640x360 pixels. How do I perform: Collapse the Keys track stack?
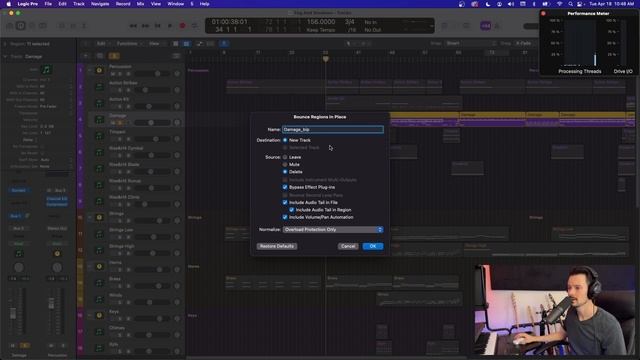(x=89, y=315)
